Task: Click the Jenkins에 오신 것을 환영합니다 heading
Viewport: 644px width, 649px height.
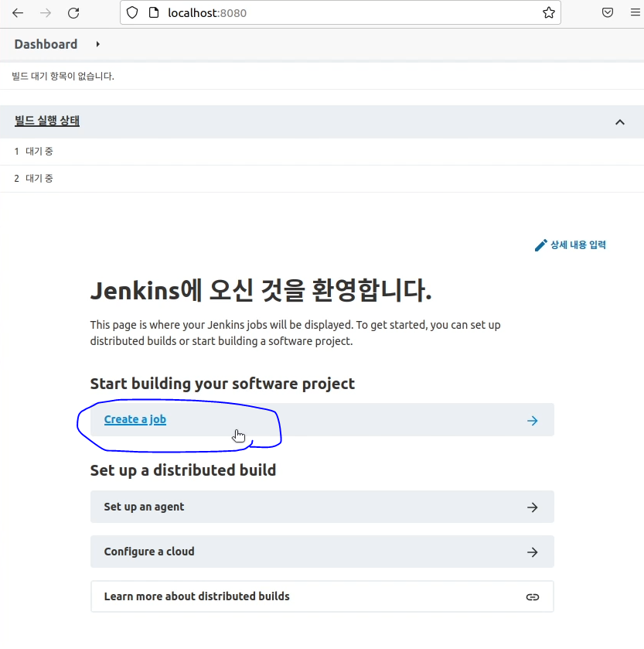Action: pos(261,290)
